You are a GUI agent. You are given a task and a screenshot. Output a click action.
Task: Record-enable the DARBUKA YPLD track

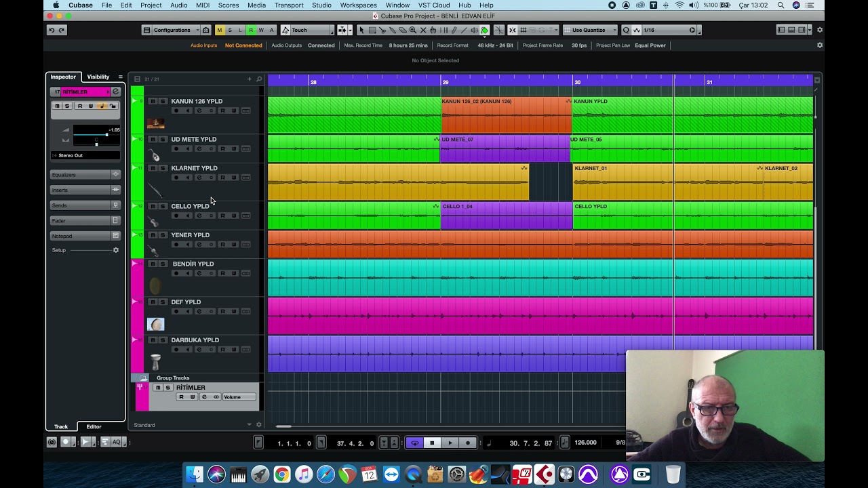(x=176, y=350)
